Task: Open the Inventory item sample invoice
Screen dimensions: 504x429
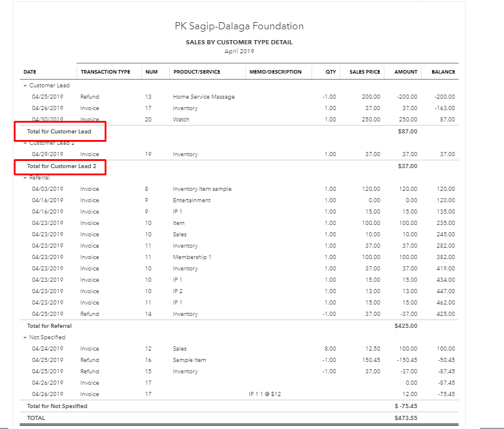Action: pyautogui.click(x=239, y=189)
